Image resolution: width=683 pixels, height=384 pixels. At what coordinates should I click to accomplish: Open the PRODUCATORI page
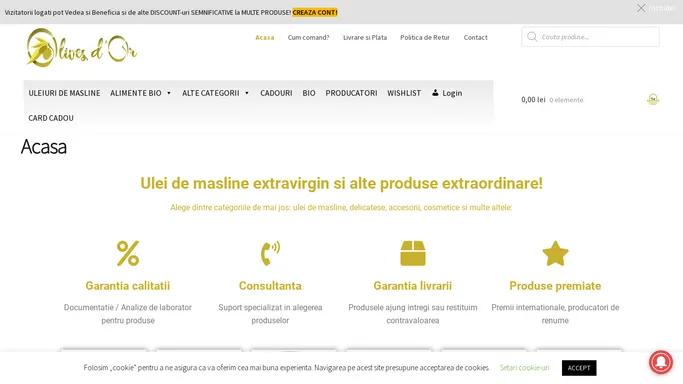[x=352, y=93]
